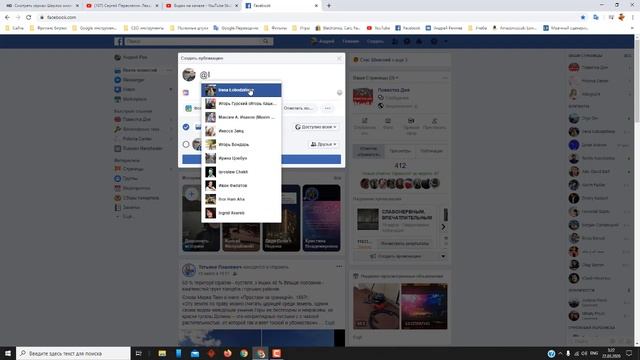Screen dimensions: 640x360
Task: Open Создать промоакцию dropdown arrow
Action: (x=443, y=256)
